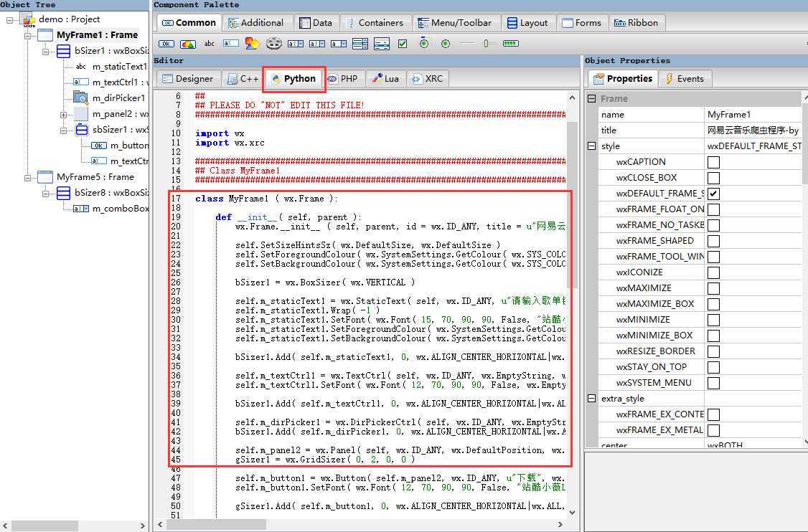Switch to the Events tab
808x532 pixels.
[x=685, y=79]
